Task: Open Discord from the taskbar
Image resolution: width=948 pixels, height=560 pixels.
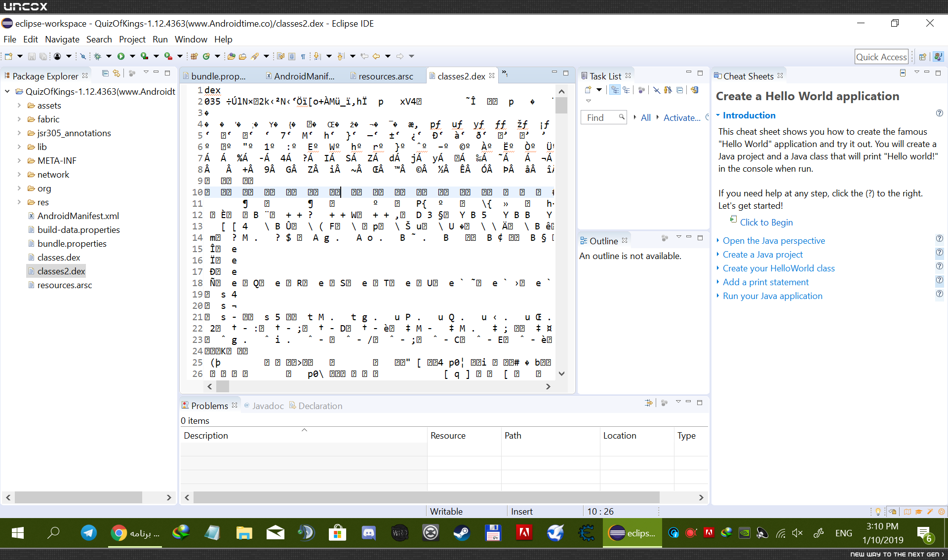Action: click(368, 533)
